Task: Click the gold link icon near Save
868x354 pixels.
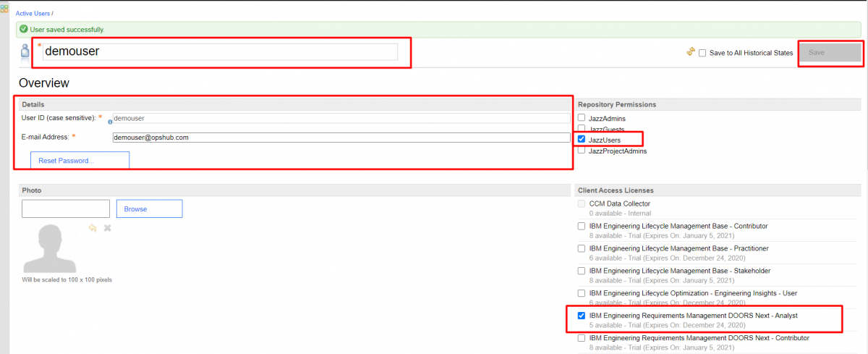Action: (x=691, y=52)
